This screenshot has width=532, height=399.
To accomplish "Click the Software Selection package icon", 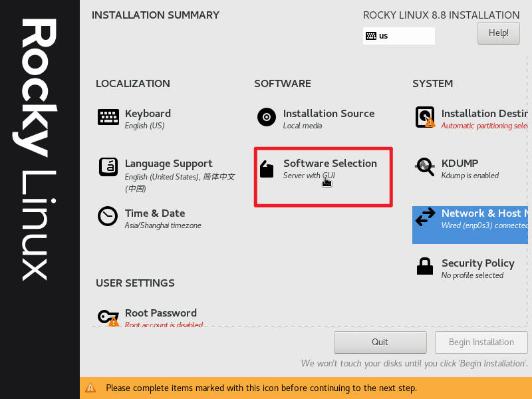I will 267,169.
